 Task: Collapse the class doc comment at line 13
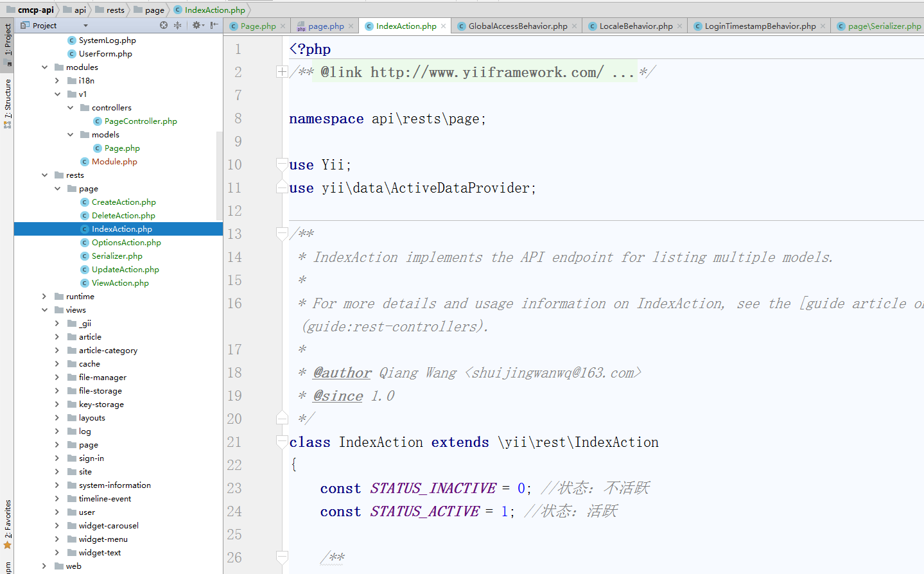tap(282, 234)
